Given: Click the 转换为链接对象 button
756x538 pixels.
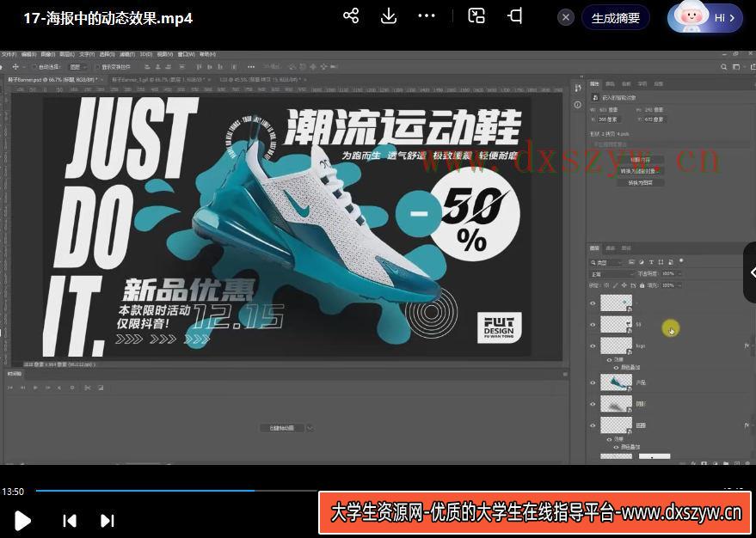Looking at the screenshot, I should pos(640,172).
